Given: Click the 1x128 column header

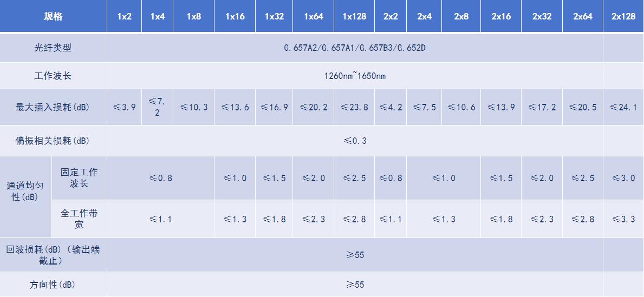Looking at the screenshot, I should pos(354,16).
